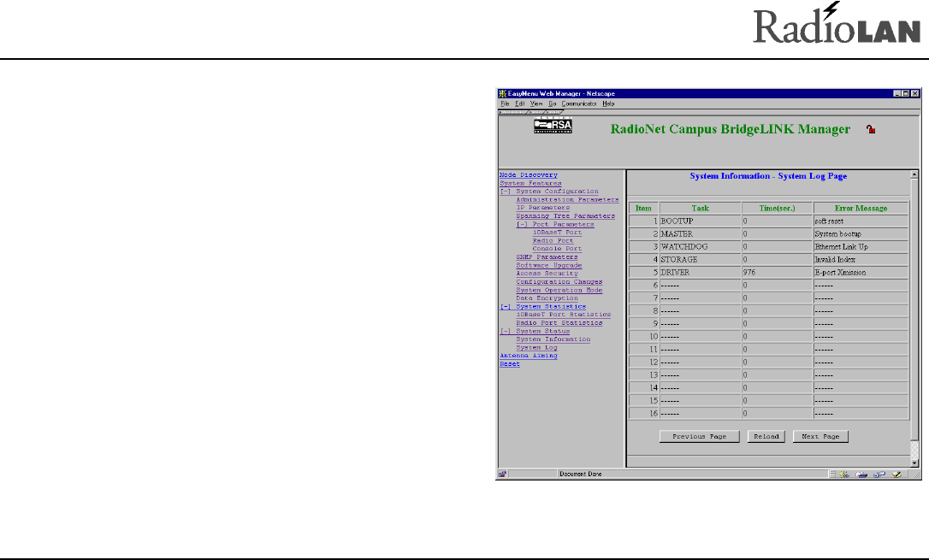The height and width of the screenshot is (560, 929).
Task: Open the IP Parameters link
Action: point(542,208)
